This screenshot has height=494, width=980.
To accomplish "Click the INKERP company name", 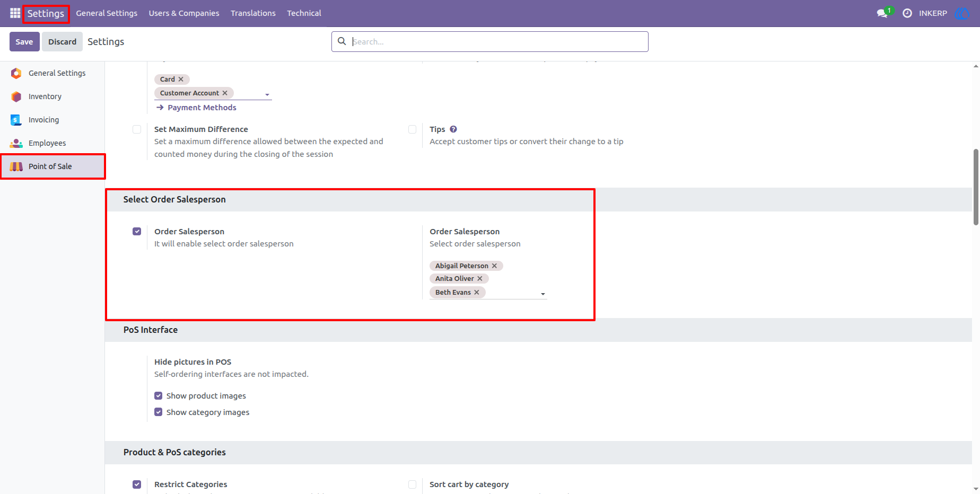I will 933,13.
